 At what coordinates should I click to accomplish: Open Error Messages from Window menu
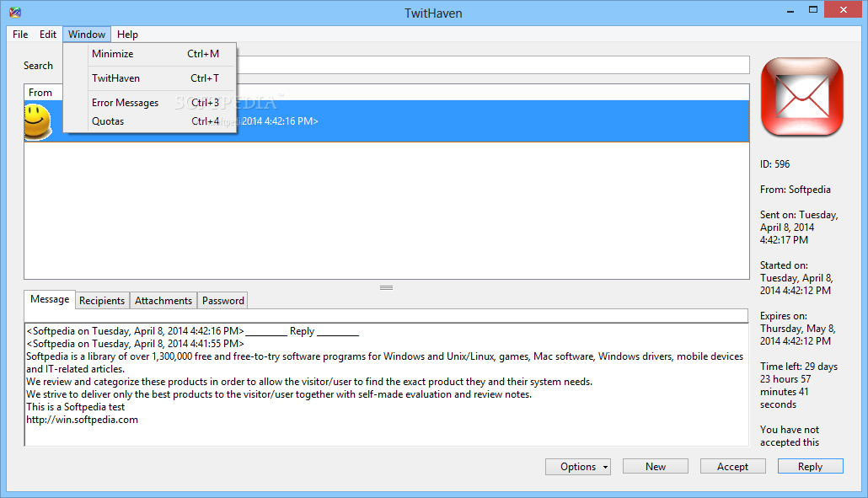(150, 102)
